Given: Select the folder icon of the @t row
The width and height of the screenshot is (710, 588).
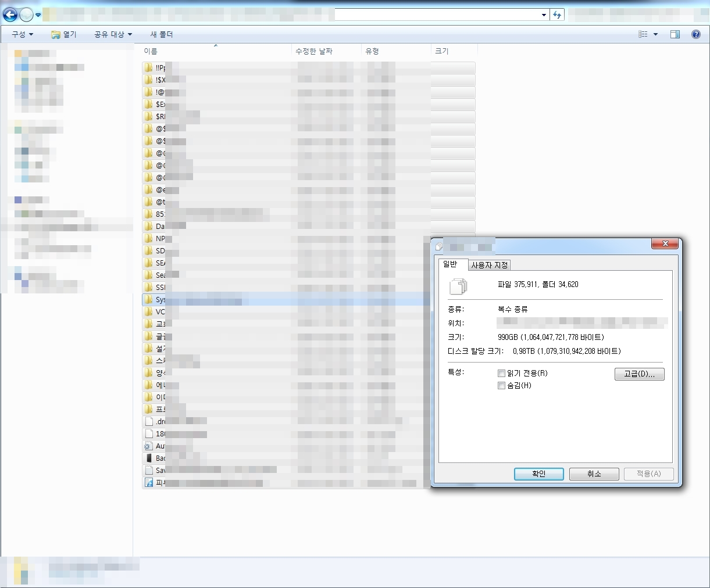Looking at the screenshot, I should coord(148,202).
